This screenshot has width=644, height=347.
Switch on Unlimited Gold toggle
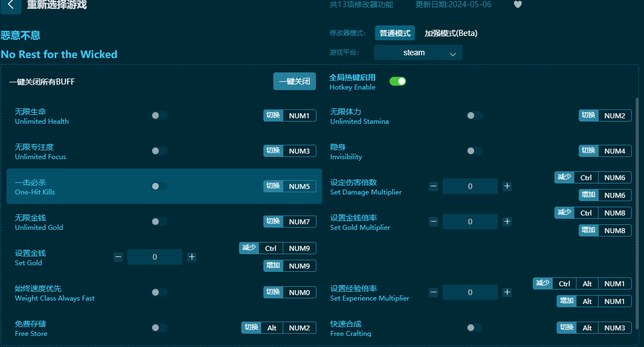pos(159,222)
